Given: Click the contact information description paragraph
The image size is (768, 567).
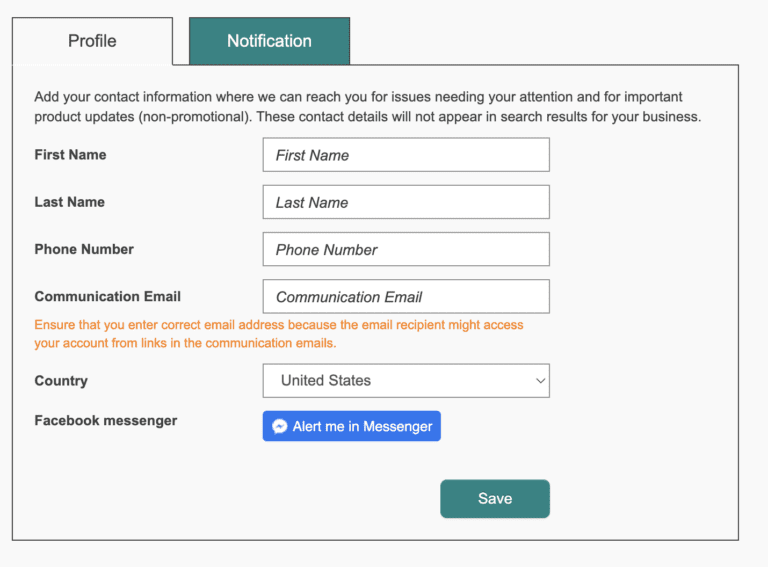Looking at the screenshot, I should tap(367, 107).
